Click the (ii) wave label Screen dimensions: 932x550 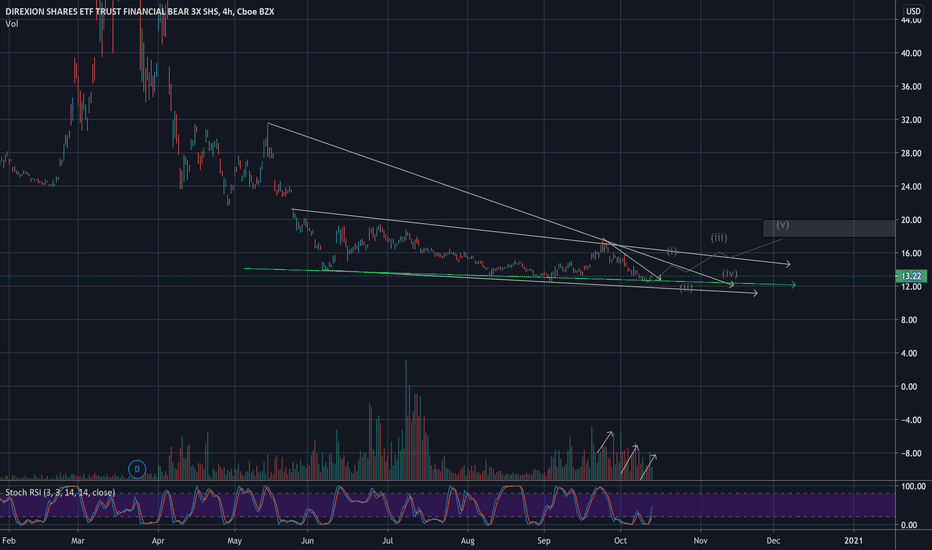point(686,288)
